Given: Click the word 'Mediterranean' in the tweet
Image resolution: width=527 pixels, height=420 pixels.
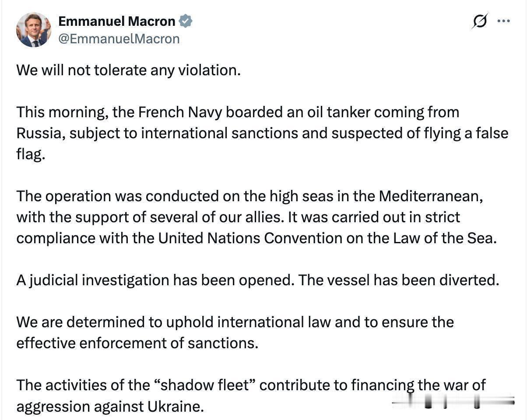Looking at the screenshot, I should pos(431,196).
